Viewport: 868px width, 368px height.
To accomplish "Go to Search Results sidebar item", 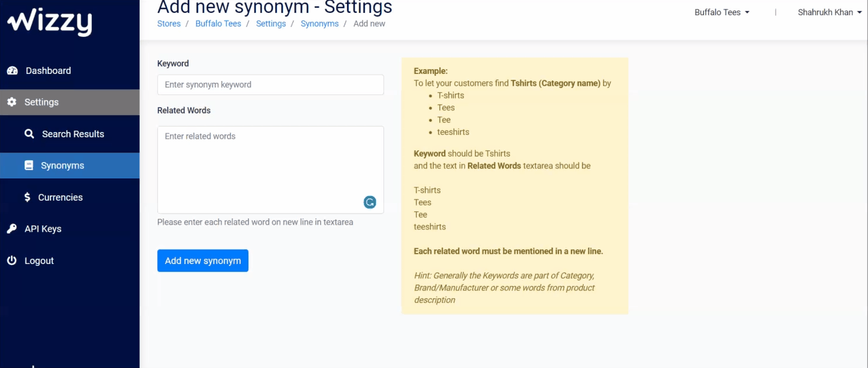I will 73,134.
